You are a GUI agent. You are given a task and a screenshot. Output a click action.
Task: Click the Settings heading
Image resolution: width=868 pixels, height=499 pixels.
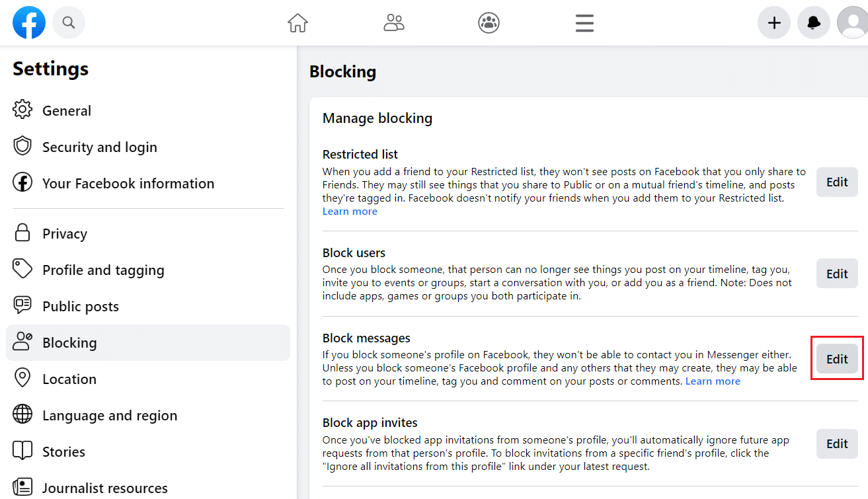50,69
